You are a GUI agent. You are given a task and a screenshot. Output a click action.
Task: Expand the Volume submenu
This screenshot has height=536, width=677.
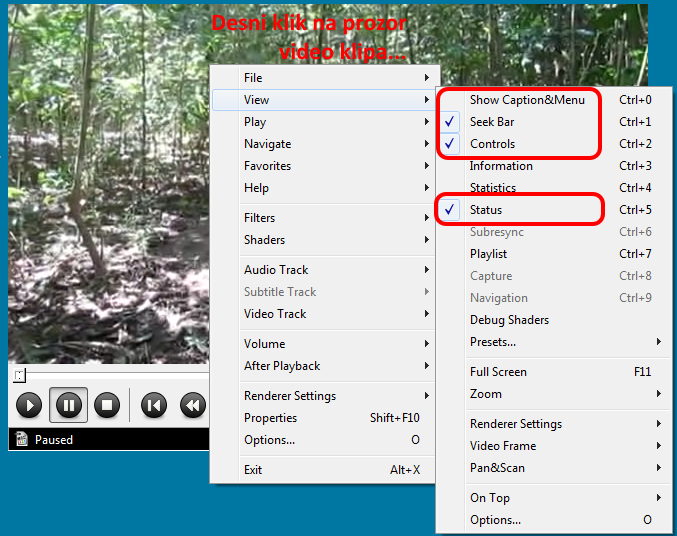(324, 344)
